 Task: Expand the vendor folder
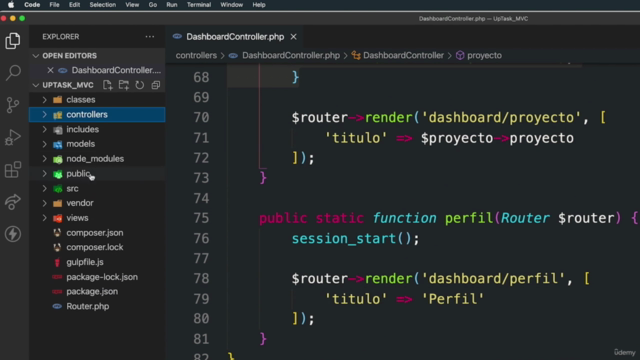coord(44,203)
